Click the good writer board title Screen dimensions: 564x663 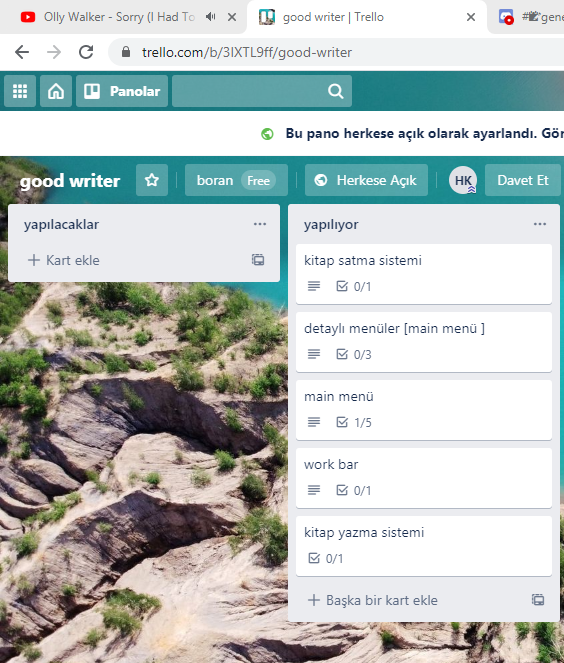pyautogui.click(x=70, y=181)
